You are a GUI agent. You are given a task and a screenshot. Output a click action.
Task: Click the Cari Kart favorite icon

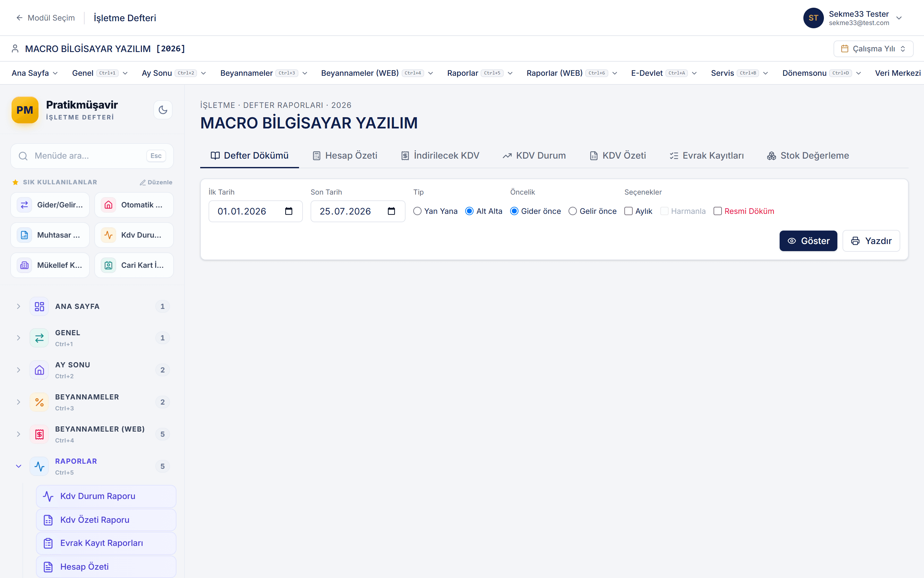coord(108,265)
